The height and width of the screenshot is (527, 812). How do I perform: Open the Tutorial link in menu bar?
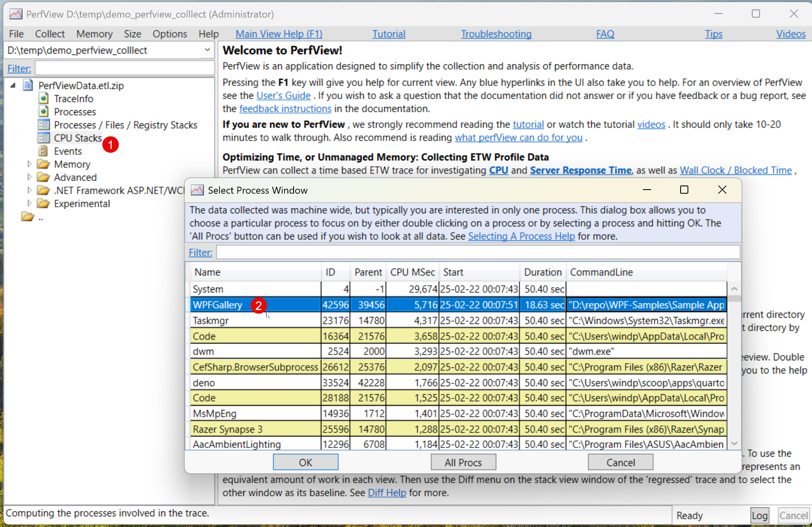click(x=389, y=34)
